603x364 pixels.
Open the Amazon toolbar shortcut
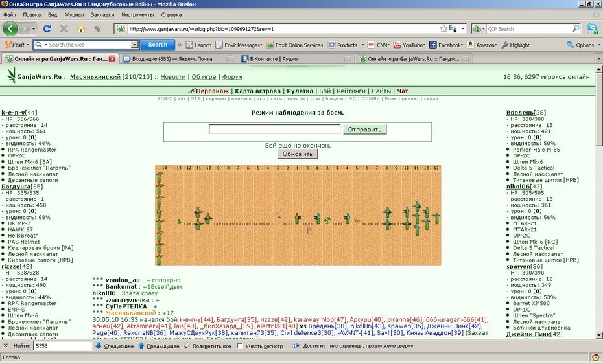482,45
